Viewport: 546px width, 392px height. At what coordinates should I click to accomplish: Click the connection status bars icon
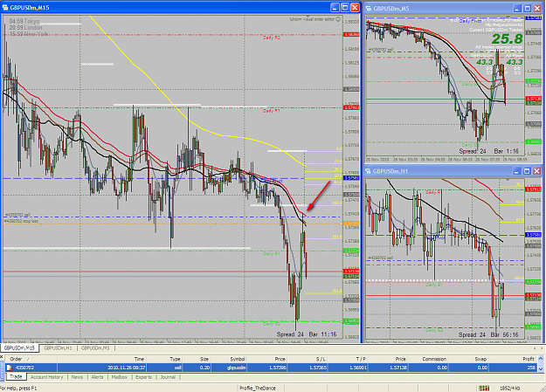[484, 388]
